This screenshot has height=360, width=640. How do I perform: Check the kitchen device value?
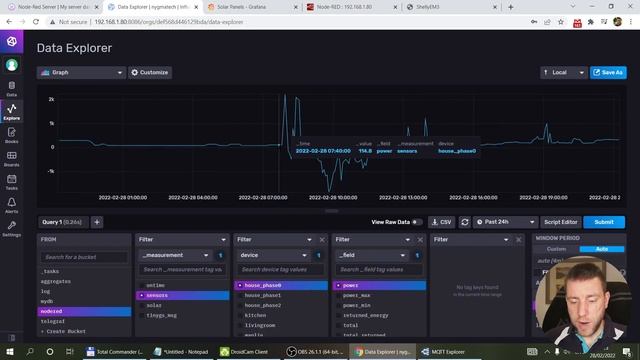point(240,315)
